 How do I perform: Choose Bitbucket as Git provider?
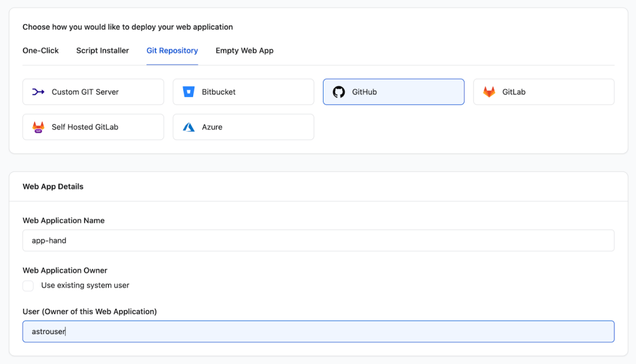coord(243,92)
